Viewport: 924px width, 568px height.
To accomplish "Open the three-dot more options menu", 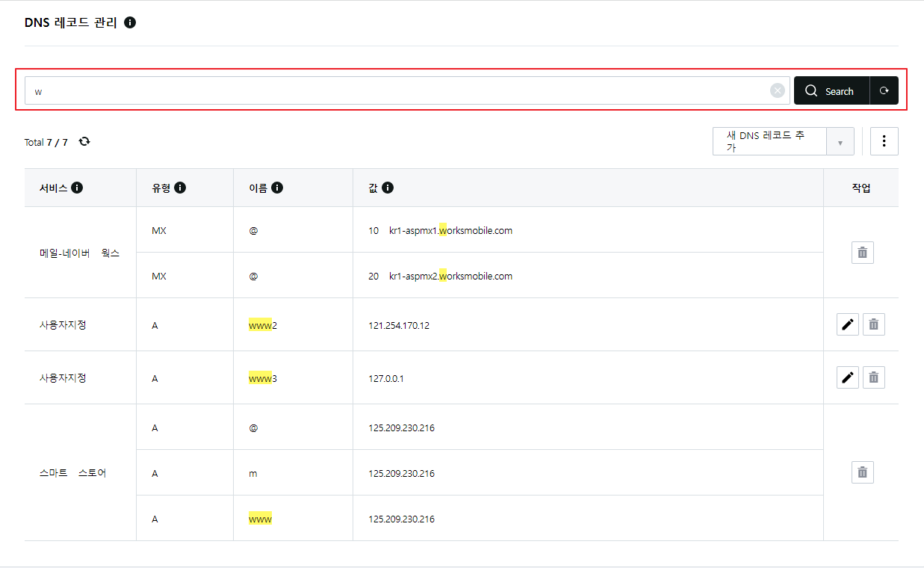I will tap(884, 141).
